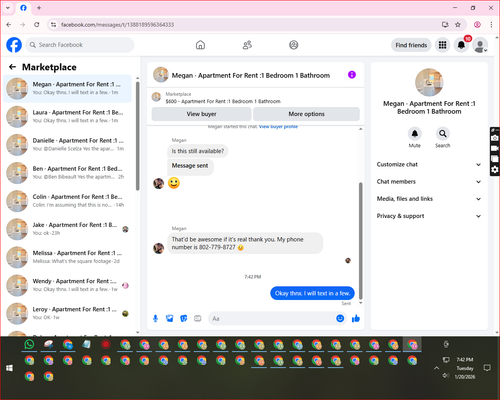The height and width of the screenshot is (400, 500).
Task: Open Wendy apartment conversation
Action: point(68,285)
